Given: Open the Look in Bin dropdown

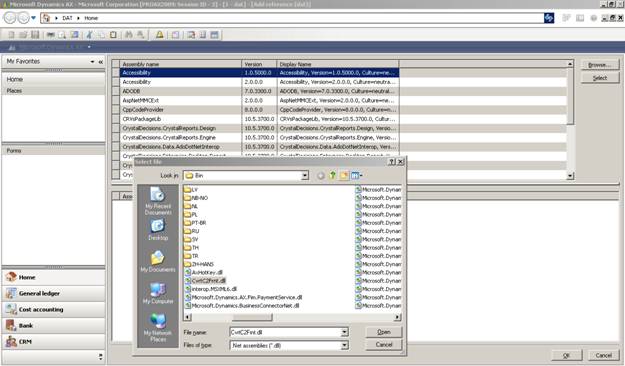Looking at the screenshot, I should coord(305,175).
